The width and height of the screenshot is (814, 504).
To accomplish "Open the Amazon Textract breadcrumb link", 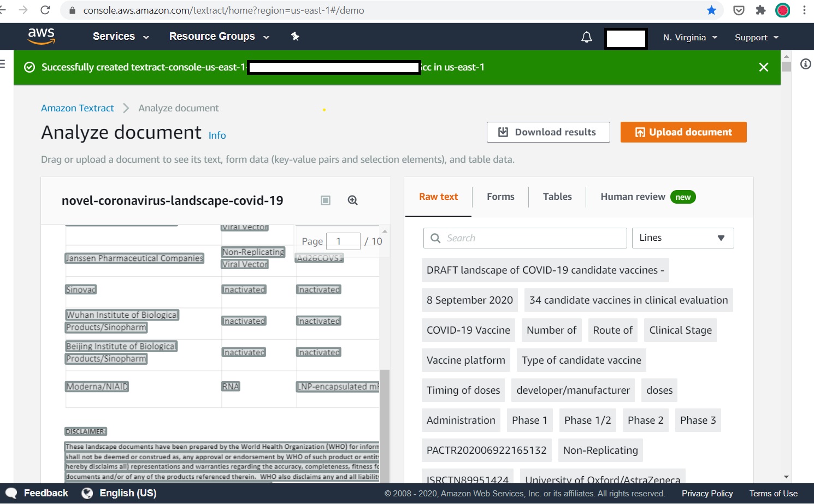I will coord(78,108).
